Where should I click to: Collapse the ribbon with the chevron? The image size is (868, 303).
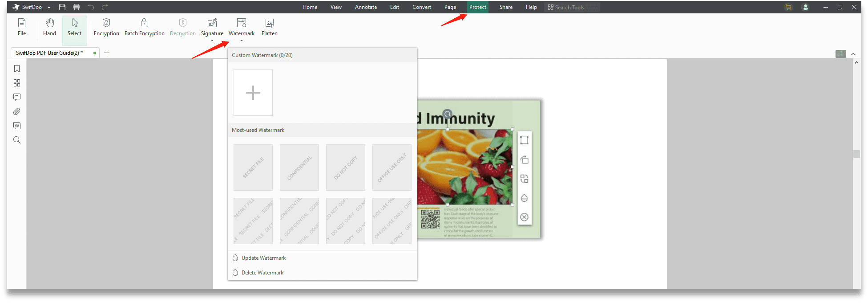click(x=853, y=54)
